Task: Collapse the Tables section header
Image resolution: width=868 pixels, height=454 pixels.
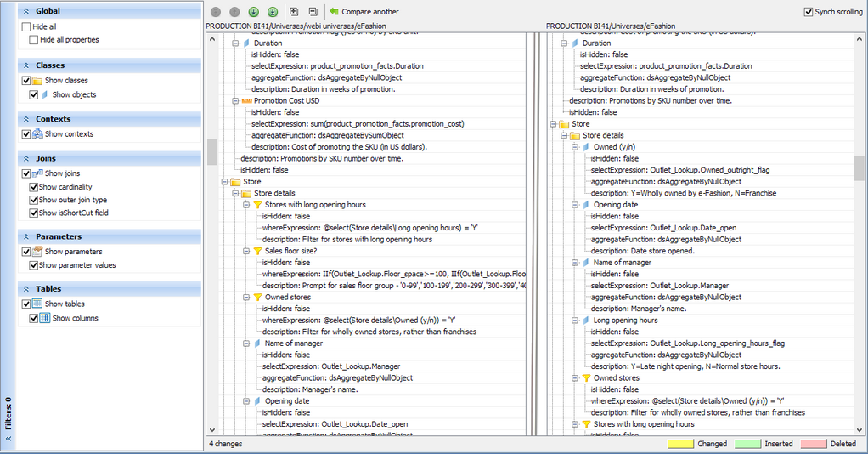Action: (x=110, y=289)
